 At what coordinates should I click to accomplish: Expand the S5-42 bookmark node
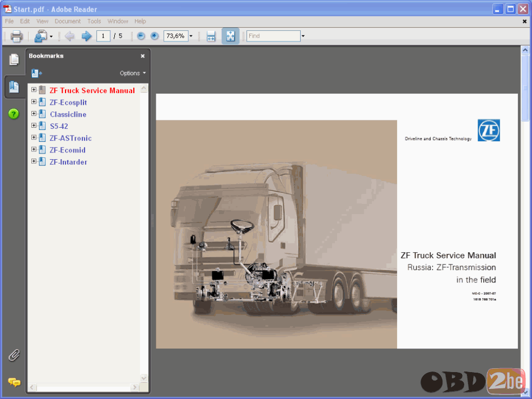pos(34,126)
